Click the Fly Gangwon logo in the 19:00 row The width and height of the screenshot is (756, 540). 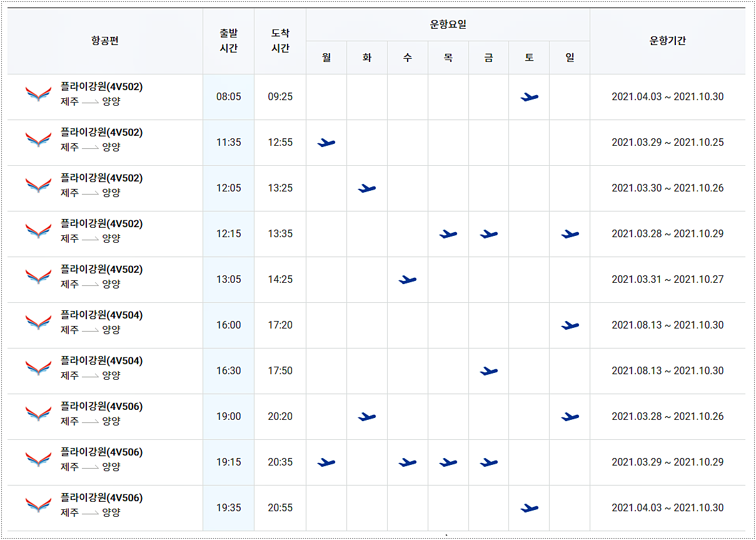[39, 414]
